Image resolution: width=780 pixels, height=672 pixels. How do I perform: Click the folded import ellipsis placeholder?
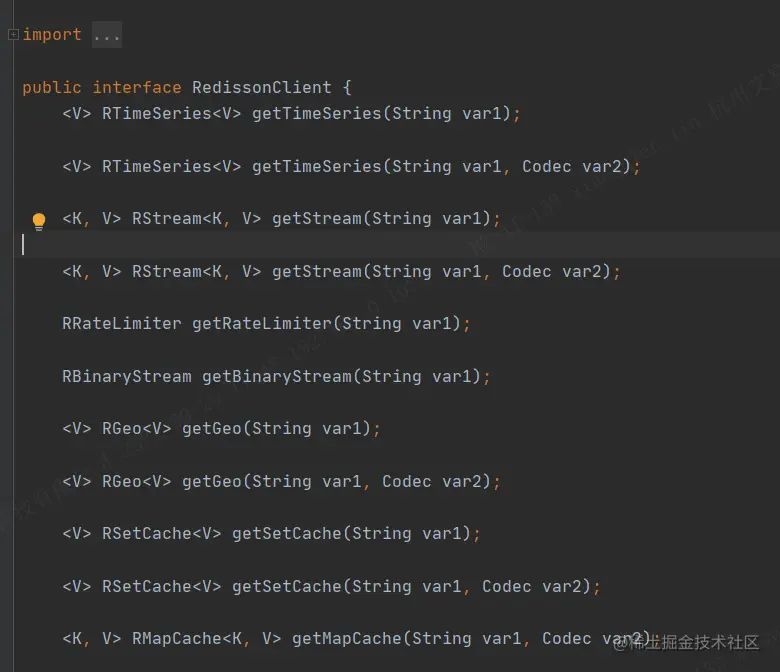coord(106,35)
